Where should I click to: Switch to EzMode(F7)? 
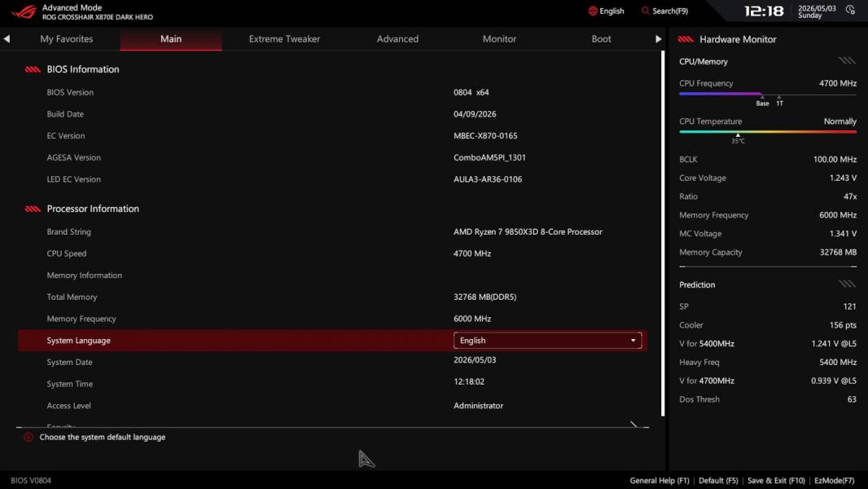tap(835, 481)
